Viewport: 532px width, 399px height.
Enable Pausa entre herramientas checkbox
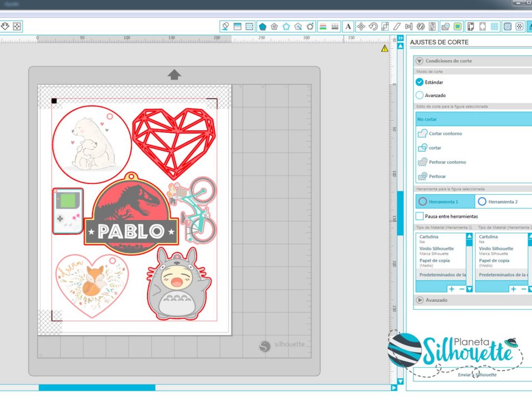(x=420, y=216)
